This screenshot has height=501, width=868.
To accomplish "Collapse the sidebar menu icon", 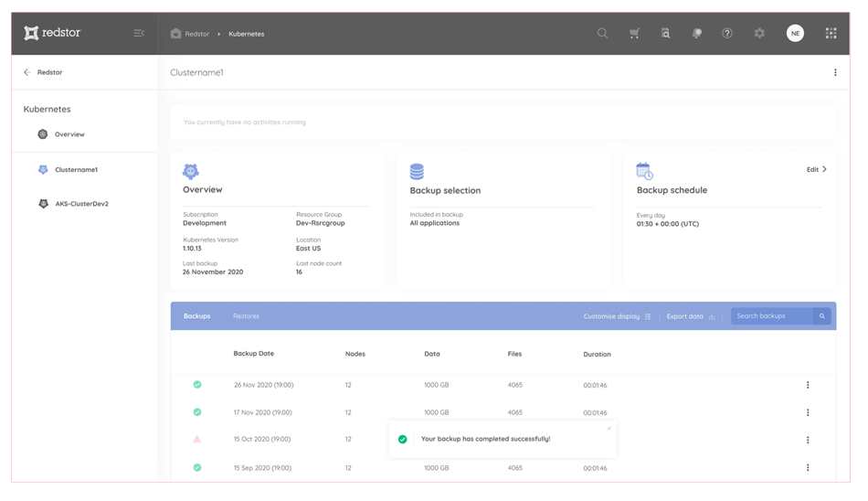I will pos(139,33).
